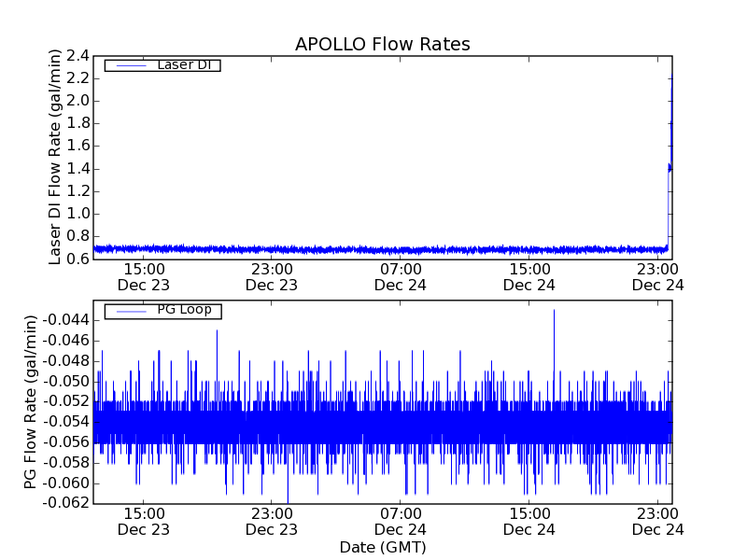747x560 pixels.
Task: Click the PG Flow Rate y-axis label
Action: coord(31,402)
